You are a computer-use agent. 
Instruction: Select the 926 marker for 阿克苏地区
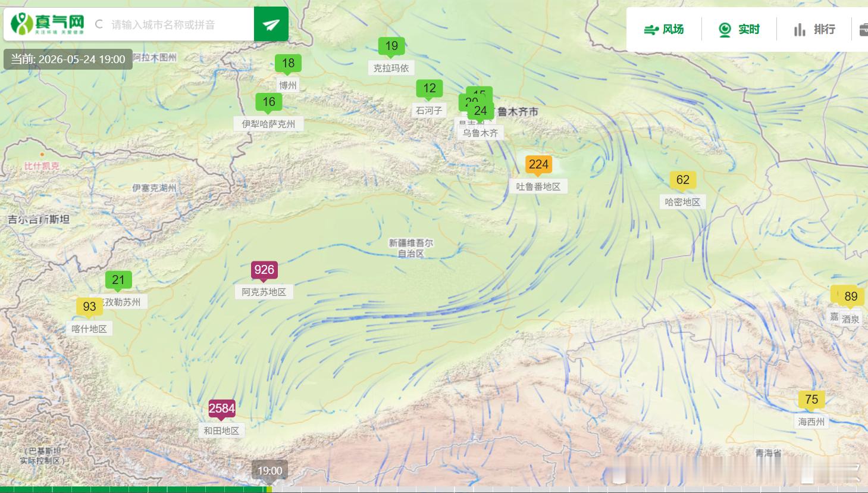264,270
